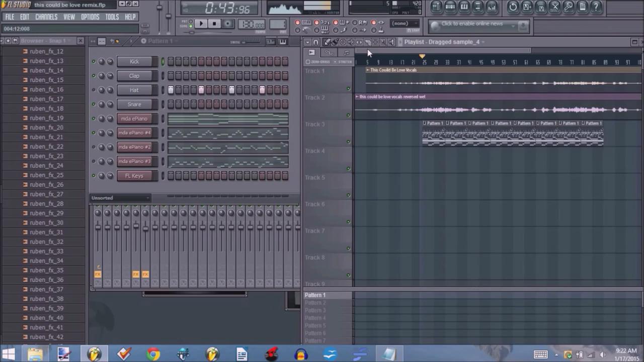Select the paint brush tool in Playlist

(335, 42)
